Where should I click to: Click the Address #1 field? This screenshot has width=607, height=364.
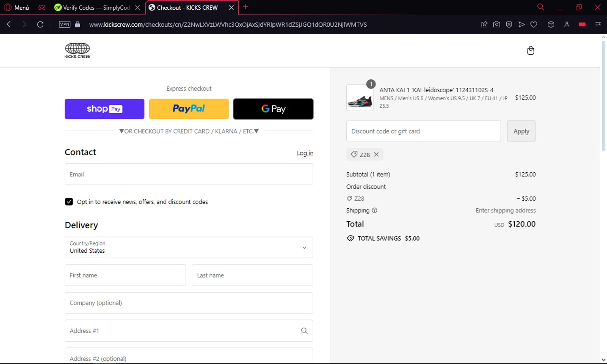(189, 331)
